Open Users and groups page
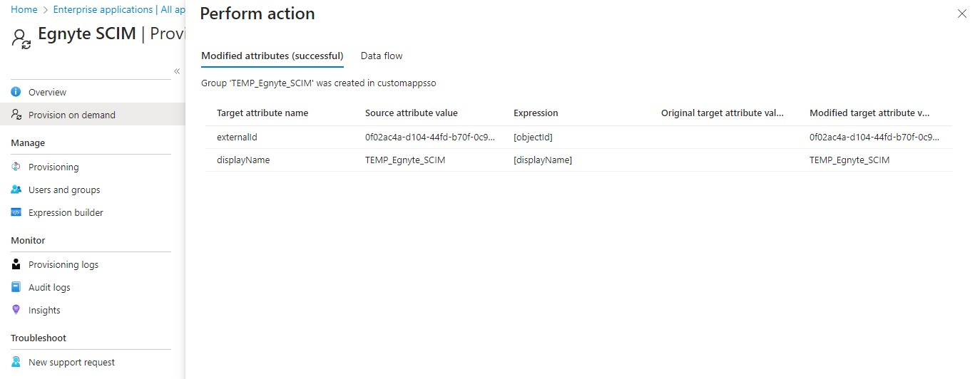The image size is (980, 379). point(64,189)
